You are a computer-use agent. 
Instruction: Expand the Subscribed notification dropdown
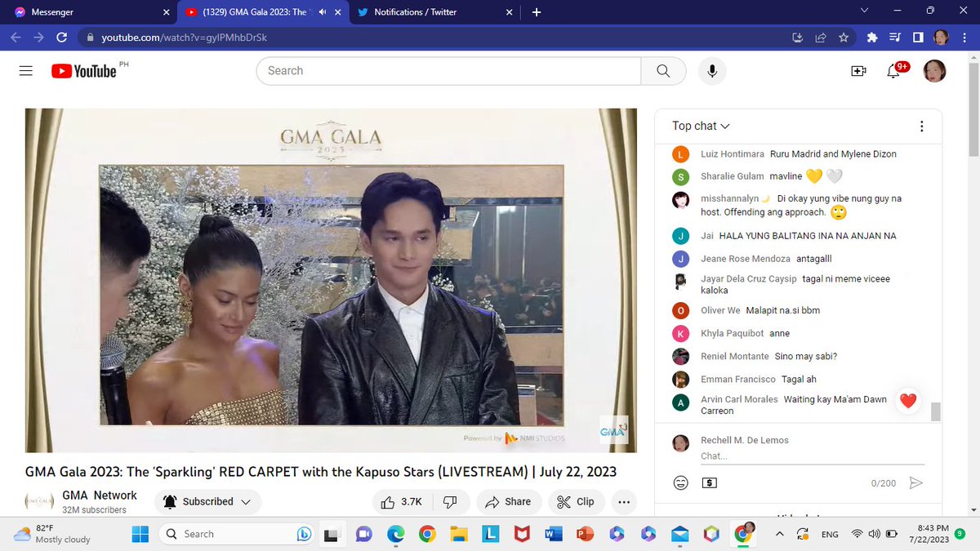pyautogui.click(x=208, y=501)
